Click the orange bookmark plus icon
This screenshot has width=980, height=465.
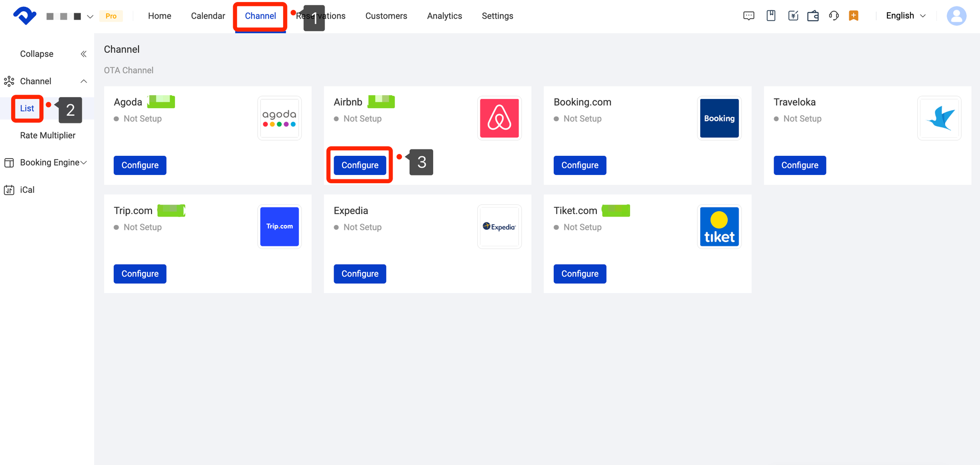tap(854, 16)
